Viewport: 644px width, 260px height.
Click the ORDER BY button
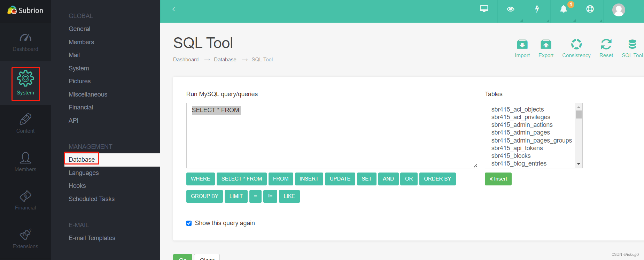pyautogui.click(x=437, y=179)
